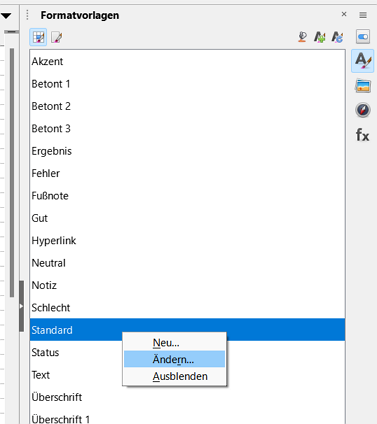Switch to the Page Styles icon
Image resolution: width=377 pixels, height=424 pixels.
(x=57, y=37)
